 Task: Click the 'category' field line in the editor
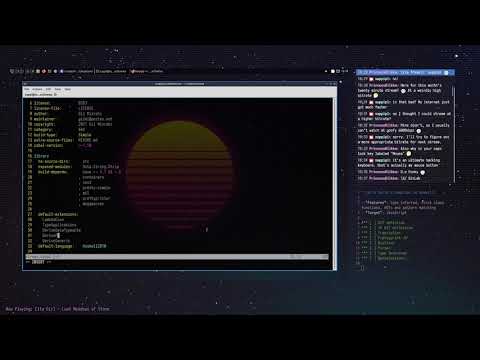click(x=59, y=130)
